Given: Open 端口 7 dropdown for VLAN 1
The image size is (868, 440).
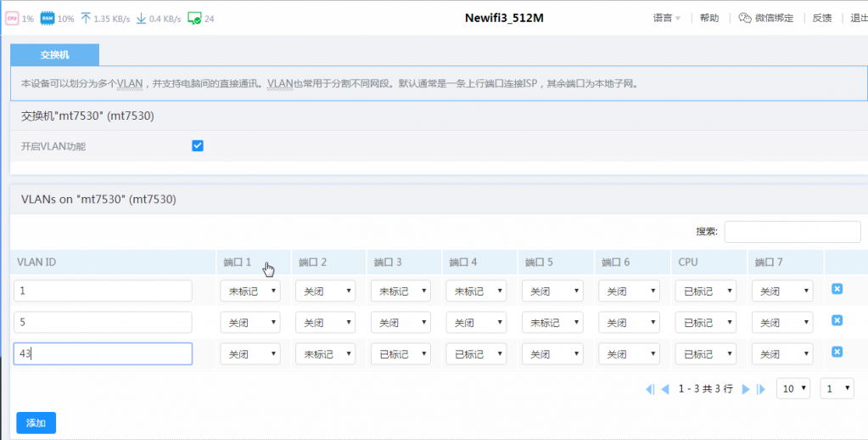Looking at the screenshot, I should point(782,291).
